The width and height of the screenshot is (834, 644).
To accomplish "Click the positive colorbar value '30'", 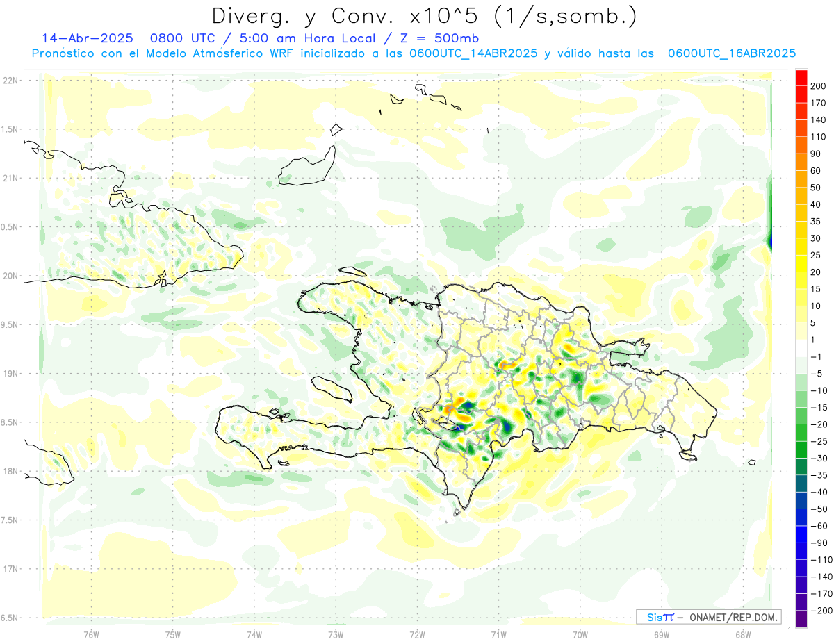I will click(817, 238).
